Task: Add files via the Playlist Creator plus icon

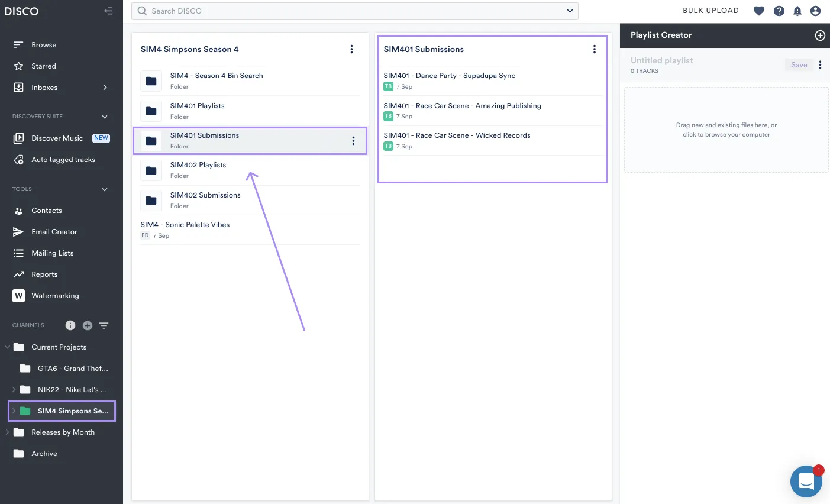Action: coord(820,35)
